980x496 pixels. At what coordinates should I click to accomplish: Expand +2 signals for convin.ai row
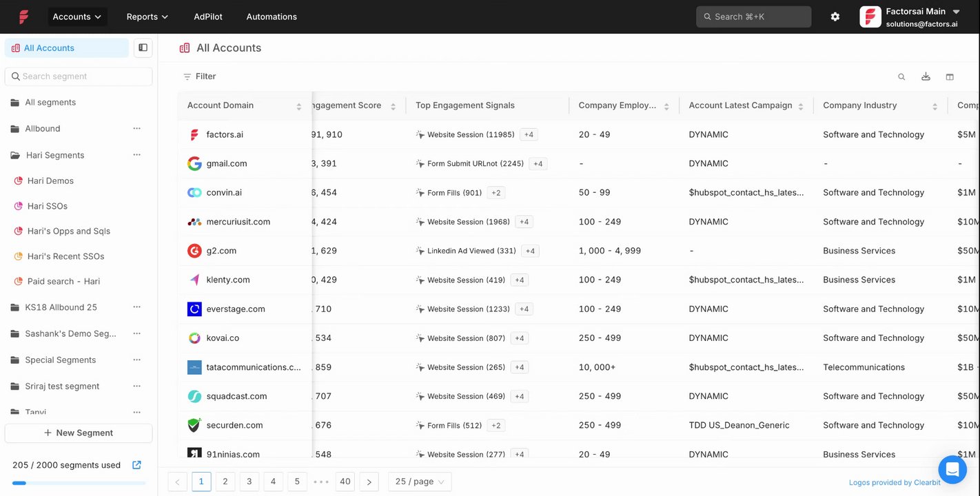496,193
